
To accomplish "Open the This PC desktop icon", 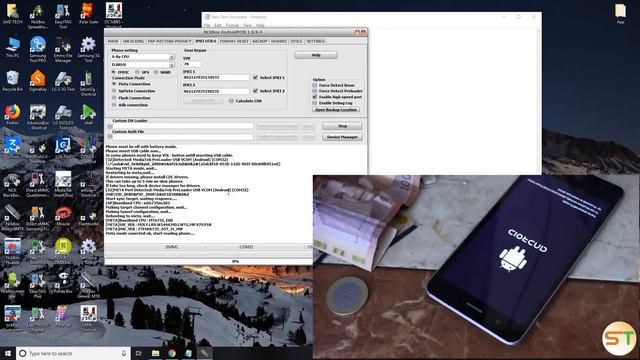I will [x=12, y=47].
